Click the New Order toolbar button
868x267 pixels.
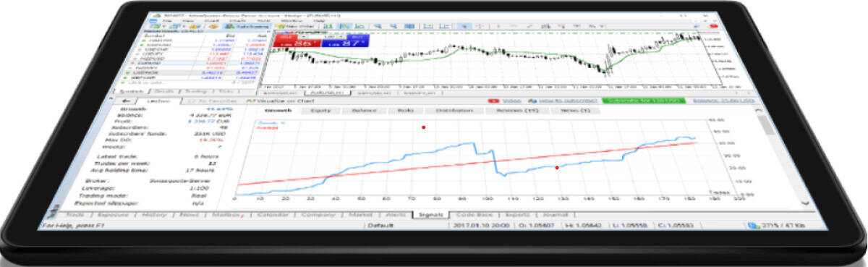tap(295, 27)
